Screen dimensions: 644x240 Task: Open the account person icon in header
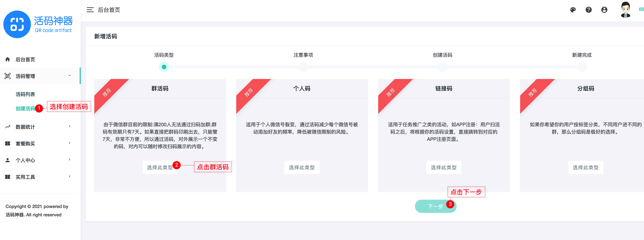(604, 10)
